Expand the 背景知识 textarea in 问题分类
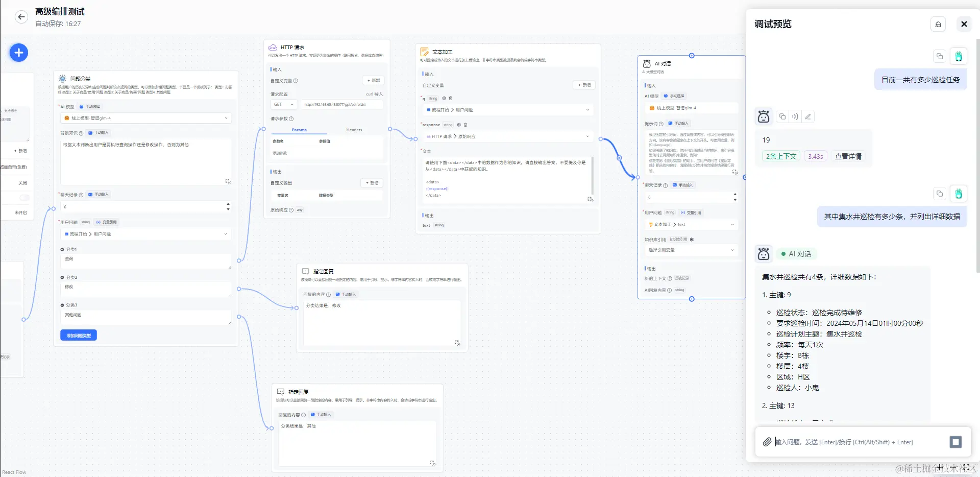Viewport: 980px width, 477px height. [228, 181]
